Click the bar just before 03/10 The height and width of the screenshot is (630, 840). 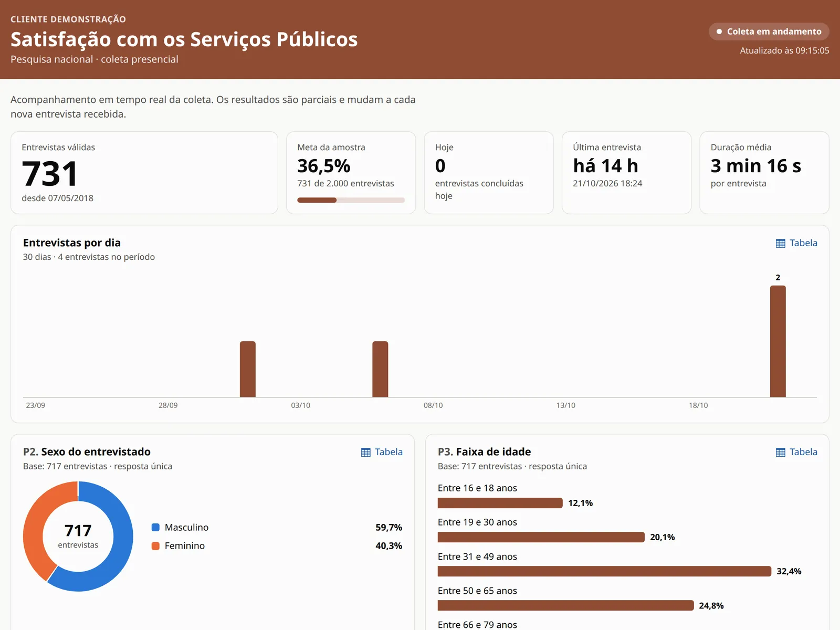[x=248, y=369]
